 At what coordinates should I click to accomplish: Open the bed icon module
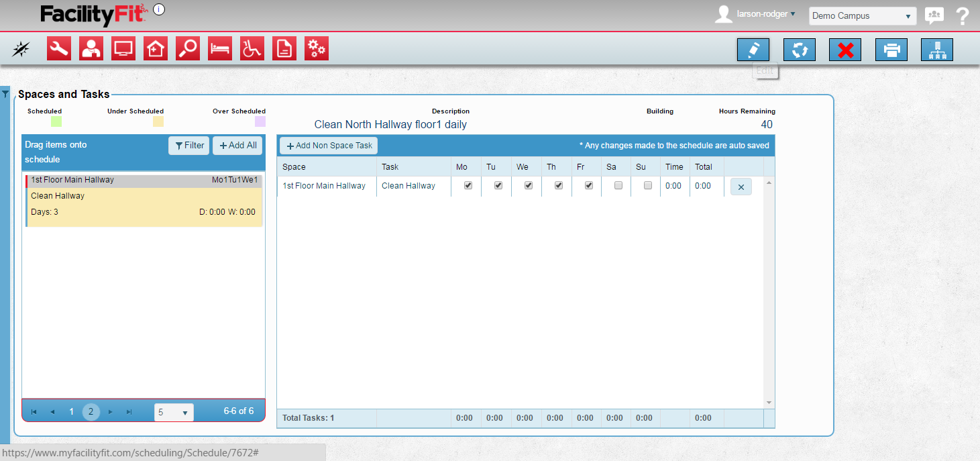pyautogui.click(x=220, y=49)
